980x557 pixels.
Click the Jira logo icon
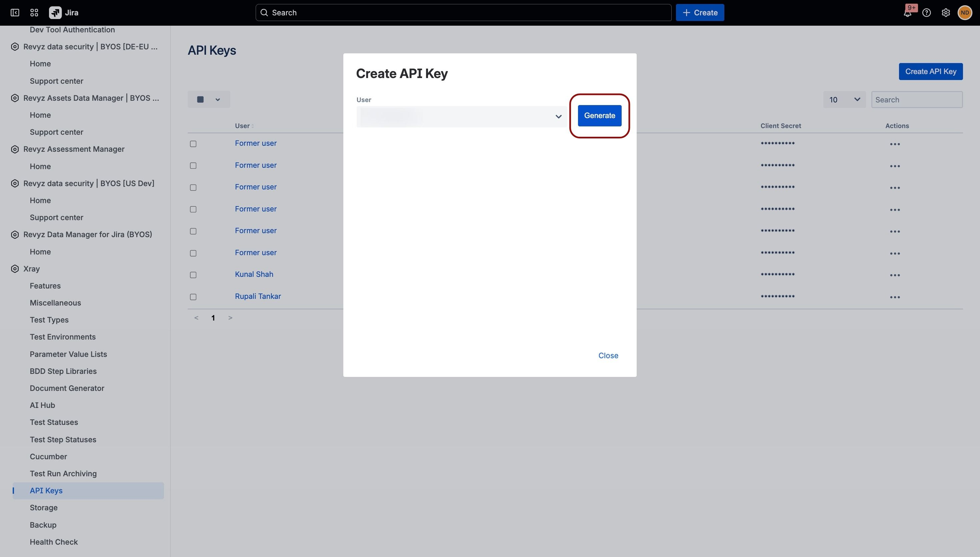click(55, 13)
